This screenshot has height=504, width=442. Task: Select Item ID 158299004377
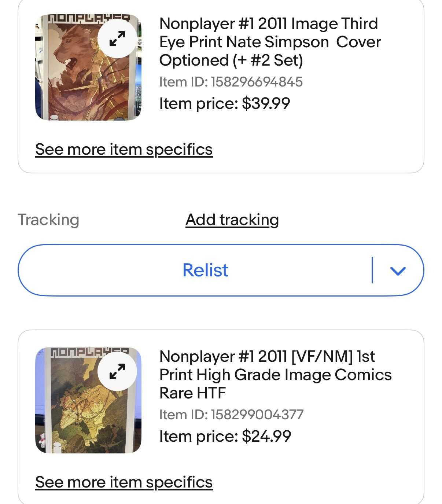[x=231, y=415]
